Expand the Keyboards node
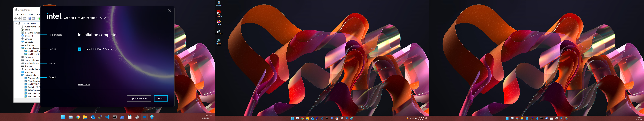Viewport: 644px width, 121px height. 19,66
